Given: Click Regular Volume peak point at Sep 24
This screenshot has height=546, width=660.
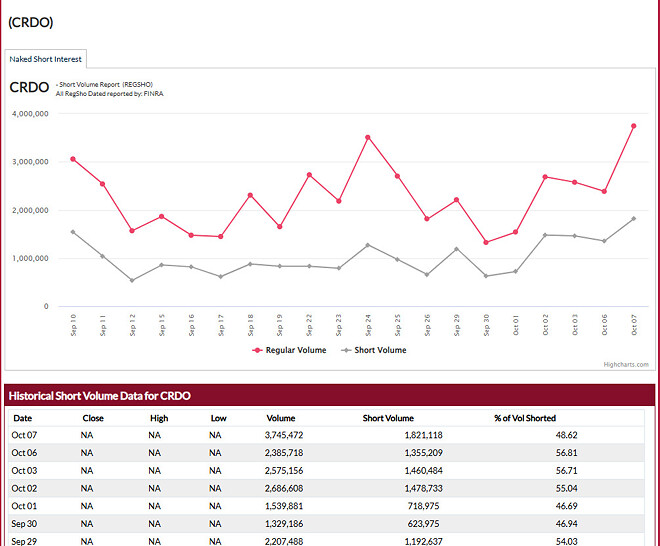Looking at the screenshot, I should click(x=368, y=137).
